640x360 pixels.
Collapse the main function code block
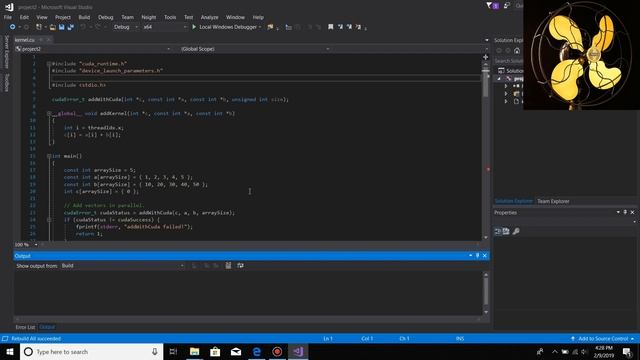point(49,156)
